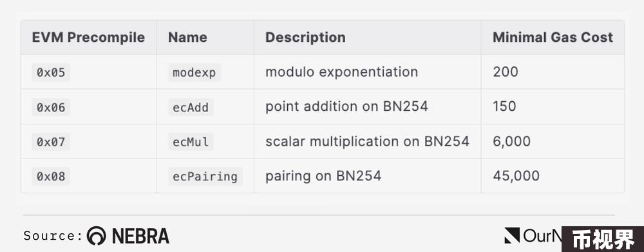Click the ecPairing name tag
644x252 pixels.
pyautogui.click(x=205, y=177)
